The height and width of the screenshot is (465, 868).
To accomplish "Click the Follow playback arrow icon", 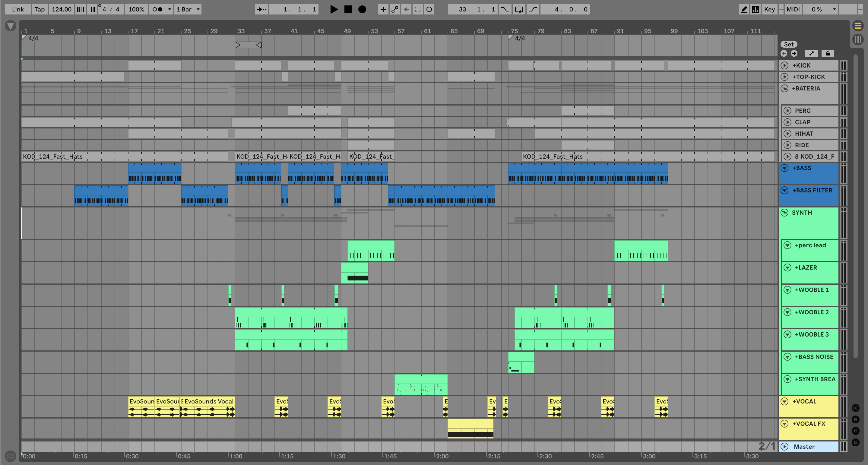I will (261, 9).
